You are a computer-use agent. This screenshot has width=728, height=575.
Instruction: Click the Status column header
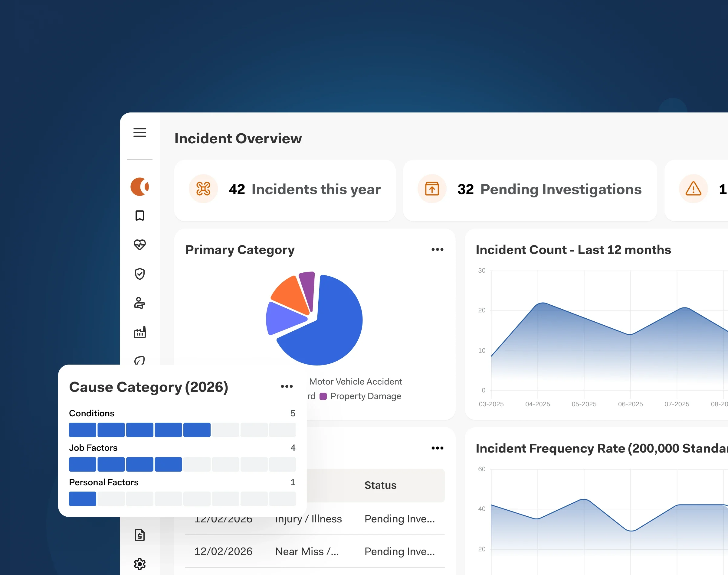click(x=380, y=485)
